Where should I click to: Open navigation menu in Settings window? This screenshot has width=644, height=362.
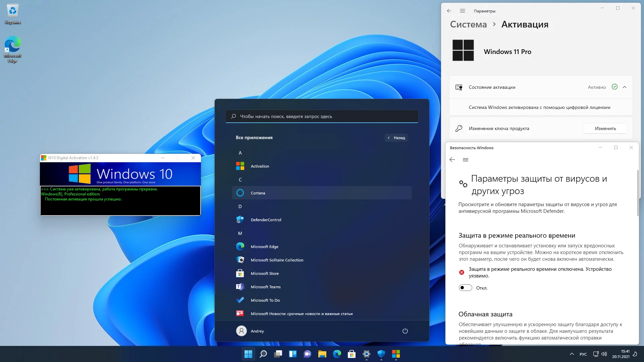pyautogui.click(x=462, y=11)
